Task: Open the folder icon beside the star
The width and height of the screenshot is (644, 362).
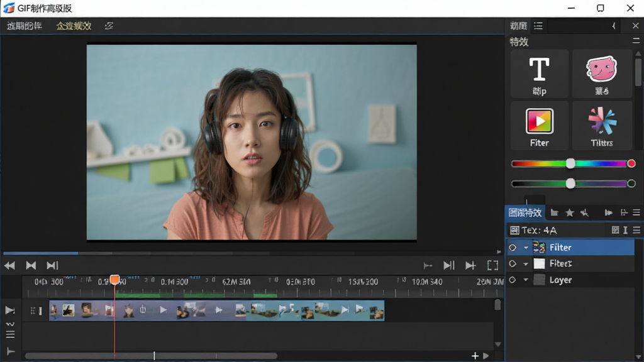Action: (x=555, y=212)
